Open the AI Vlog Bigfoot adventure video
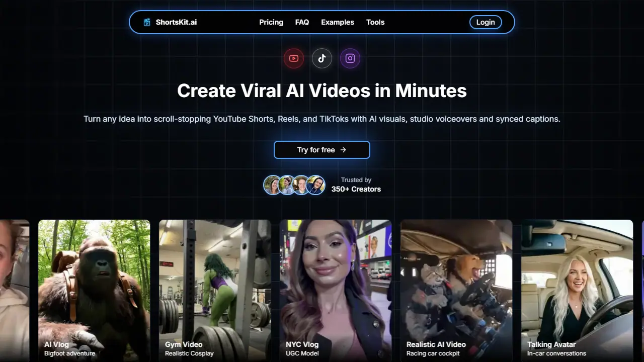 pos(94,291)
